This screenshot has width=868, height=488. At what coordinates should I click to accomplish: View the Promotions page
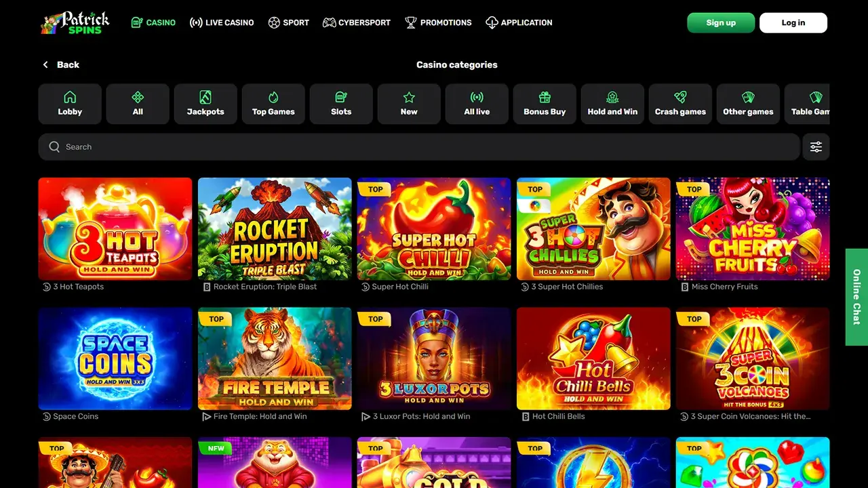tap(438, 22)
